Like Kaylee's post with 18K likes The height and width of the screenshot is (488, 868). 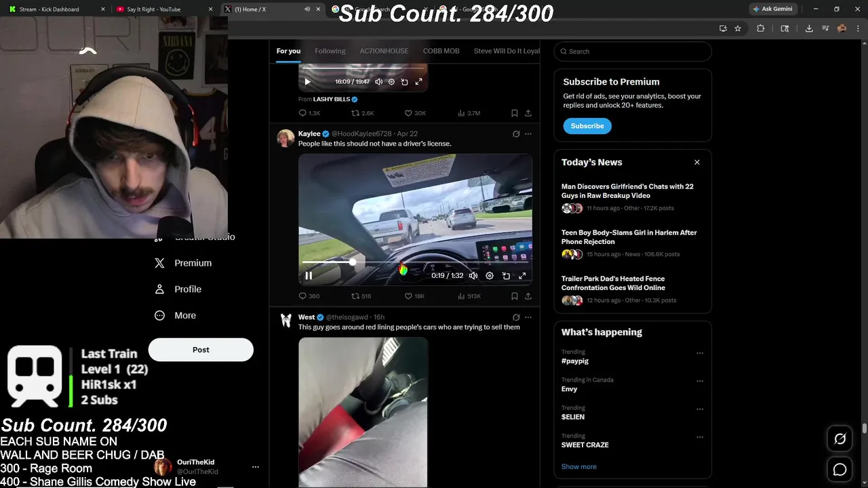pyautogui.click(x=414, y=296)
